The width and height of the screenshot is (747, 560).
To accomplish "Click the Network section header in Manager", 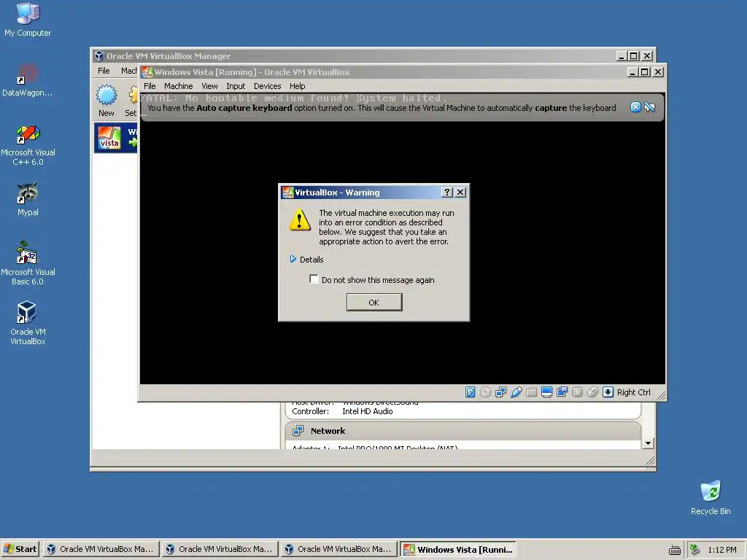I will point(463,431).
